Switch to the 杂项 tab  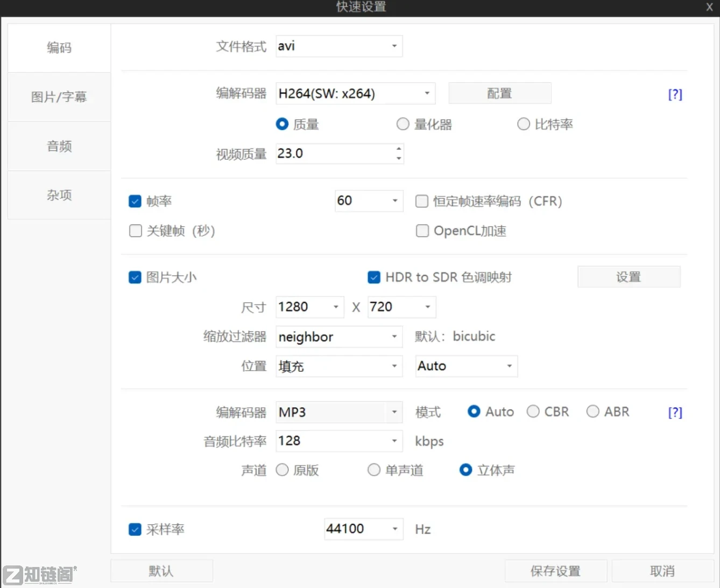(59, 195)
